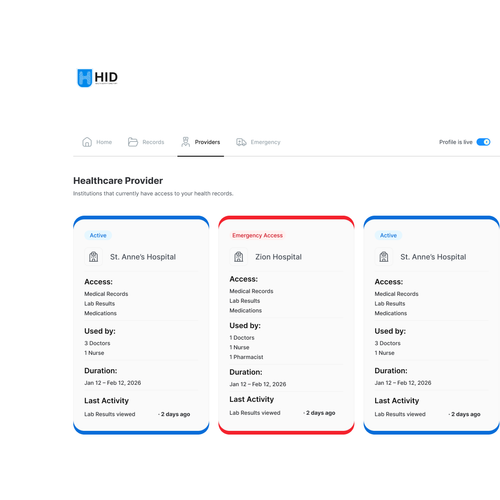This screenshot has height=500, width=500.
Task: Go to the Emergency tab
Action: point(258,142)
